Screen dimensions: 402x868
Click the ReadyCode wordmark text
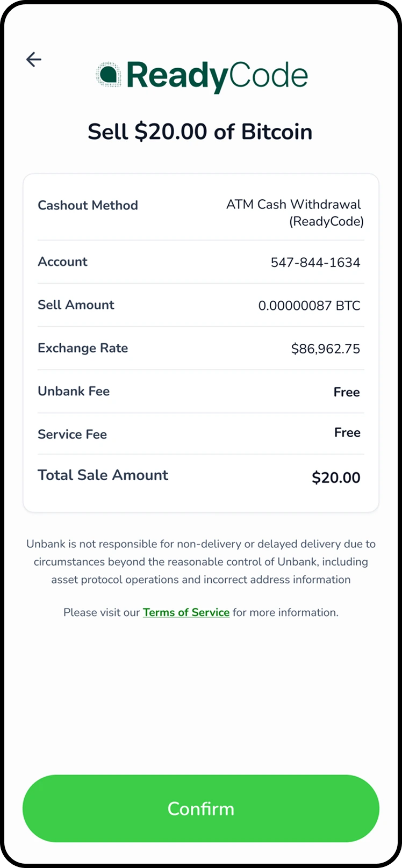[x=217, y=76]
